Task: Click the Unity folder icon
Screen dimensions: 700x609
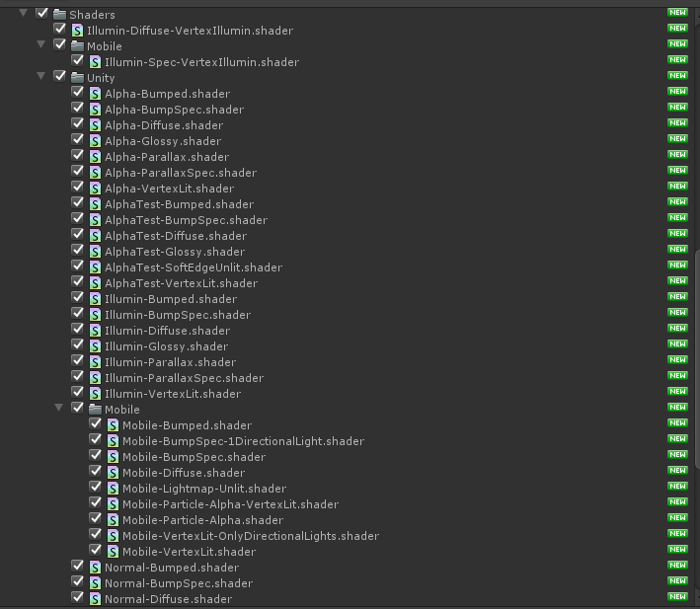Action: (77, 78)
